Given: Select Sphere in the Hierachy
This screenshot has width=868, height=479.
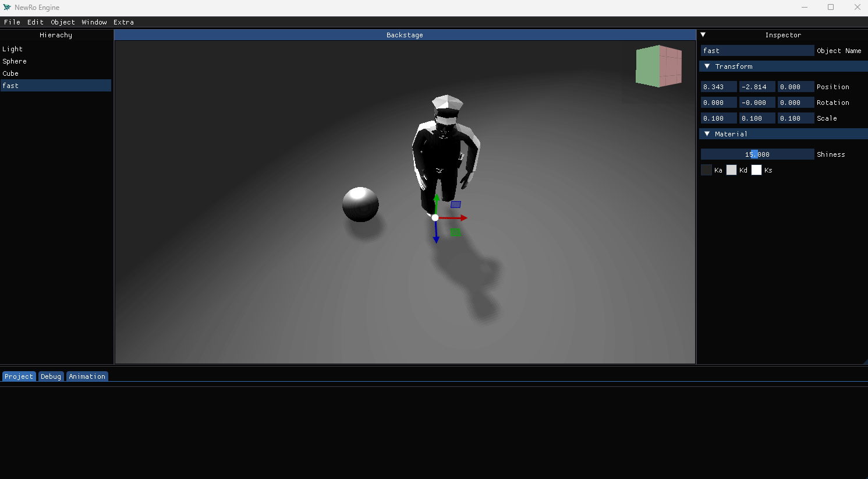Looking at the screenshot, I should 56,61.
